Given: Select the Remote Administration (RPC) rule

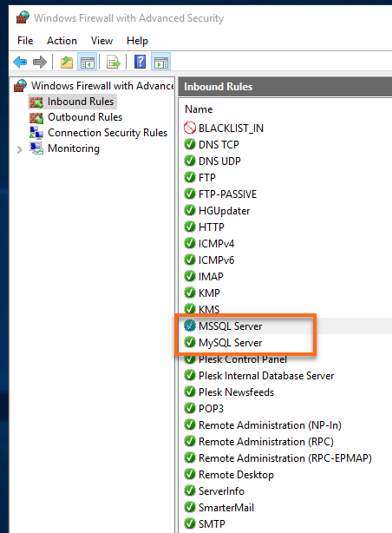Looking at the screenshot, I should tap(266, 442).
